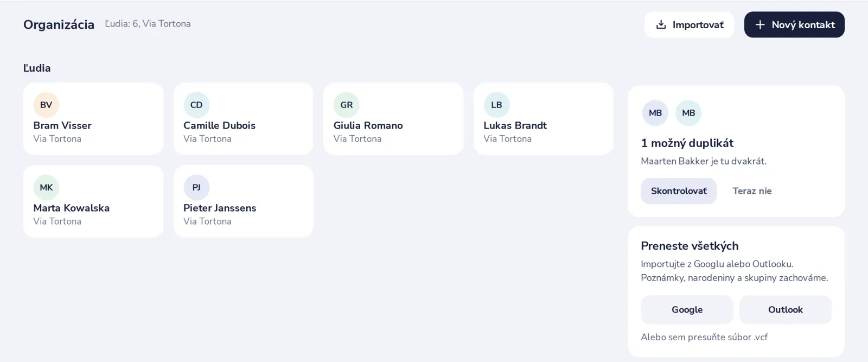This screenshot has height=362, width=868.
Task: Open Giulia Romano contact card
Action: 393,119
